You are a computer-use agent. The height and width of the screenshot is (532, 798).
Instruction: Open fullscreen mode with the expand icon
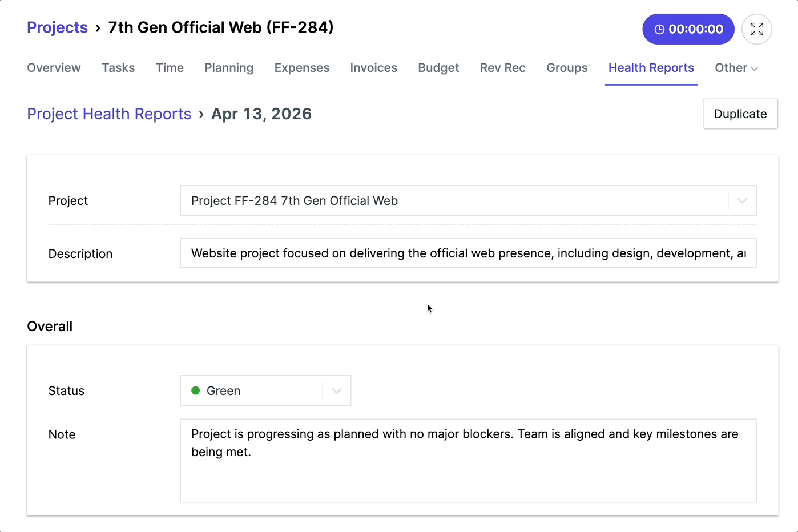click(757, 29)
